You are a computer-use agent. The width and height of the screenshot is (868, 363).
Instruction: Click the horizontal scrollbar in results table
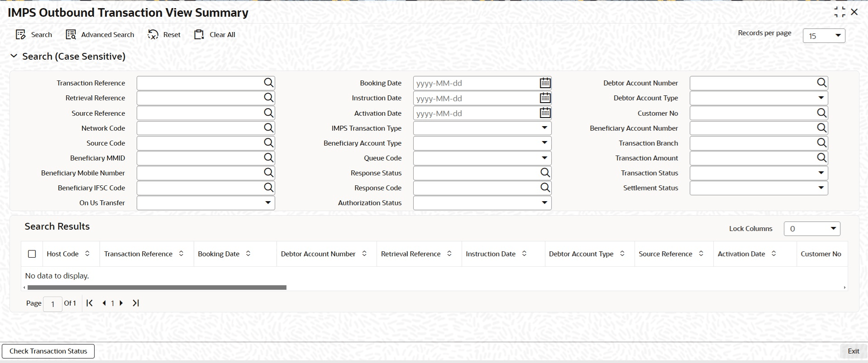pos(157,288)
